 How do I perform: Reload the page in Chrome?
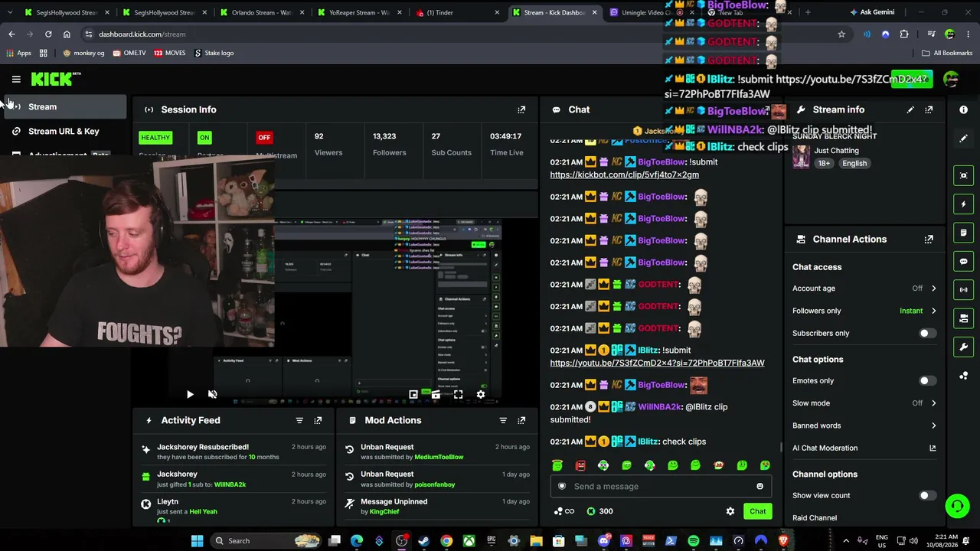click(48, 34)
